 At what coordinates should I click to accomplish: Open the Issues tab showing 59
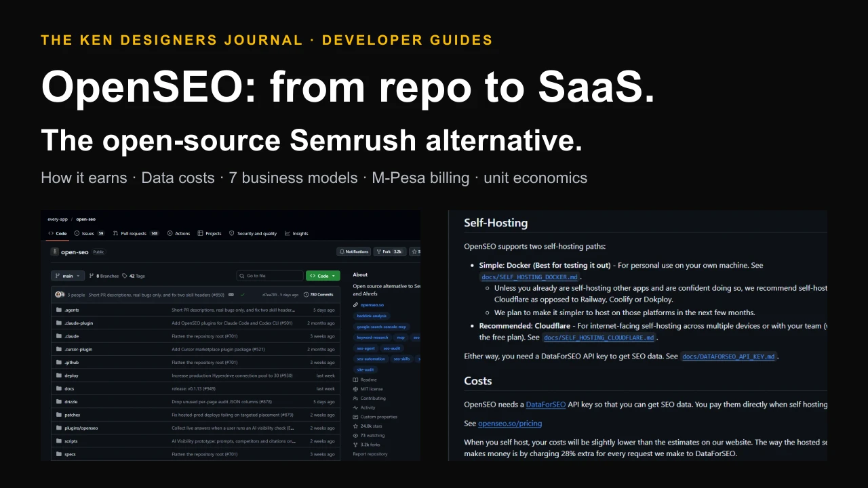(x=90, y=233)
